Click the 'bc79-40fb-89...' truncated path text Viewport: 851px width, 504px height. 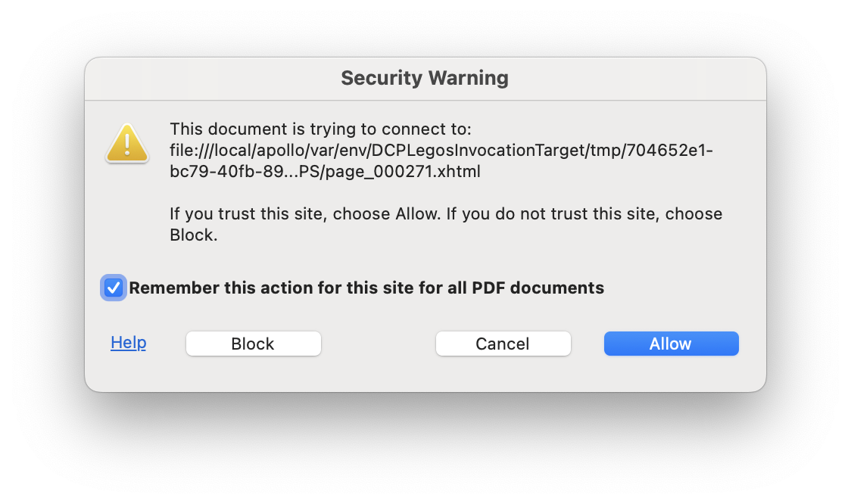click(232, 172)
